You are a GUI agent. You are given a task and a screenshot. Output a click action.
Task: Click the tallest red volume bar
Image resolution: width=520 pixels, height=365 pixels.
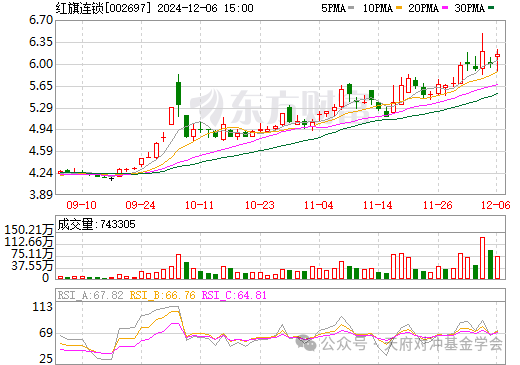tap(482, 258)
